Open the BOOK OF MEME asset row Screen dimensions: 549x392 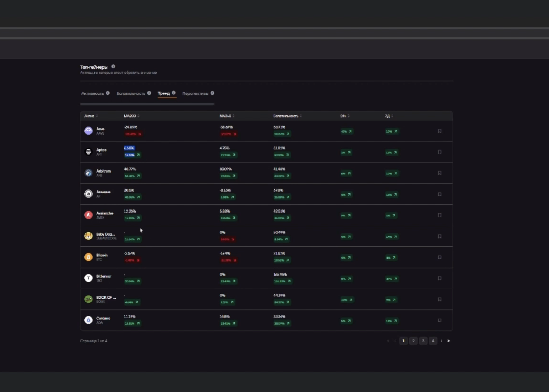coord(106,299)
